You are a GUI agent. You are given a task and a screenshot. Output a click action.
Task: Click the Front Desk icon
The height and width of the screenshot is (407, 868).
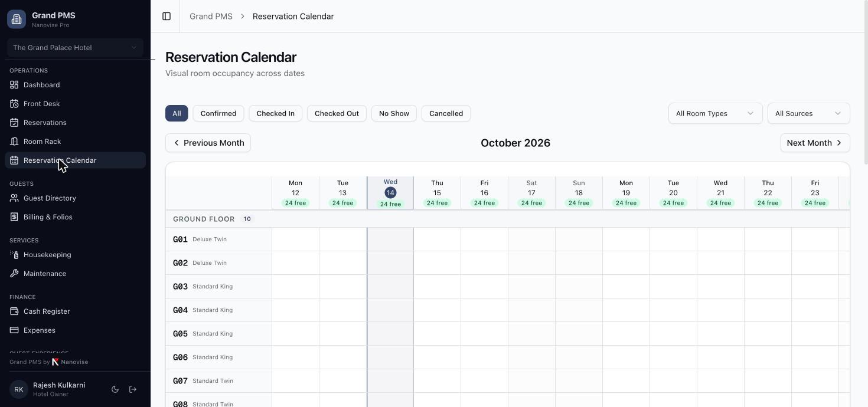[x=14, y=104]
